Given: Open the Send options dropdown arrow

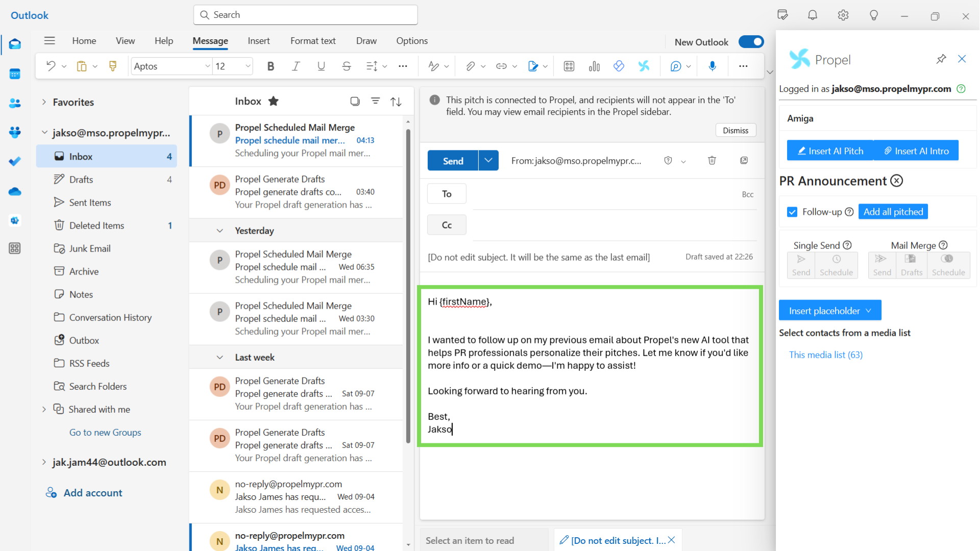Looking at the screenshot, I should (x=488, y=161).
